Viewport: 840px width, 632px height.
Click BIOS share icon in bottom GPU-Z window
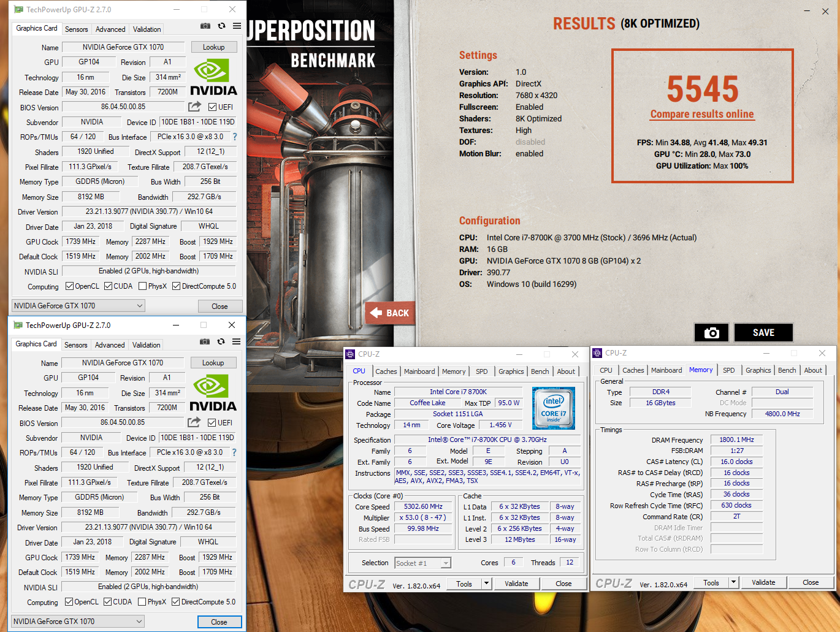pyautogui.click(x=194, y=422)
